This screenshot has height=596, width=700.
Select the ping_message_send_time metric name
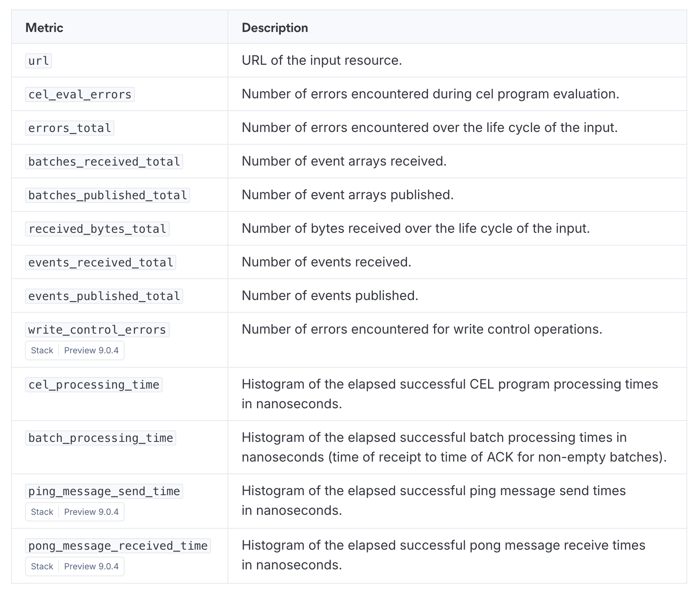(x=104, y=491)
